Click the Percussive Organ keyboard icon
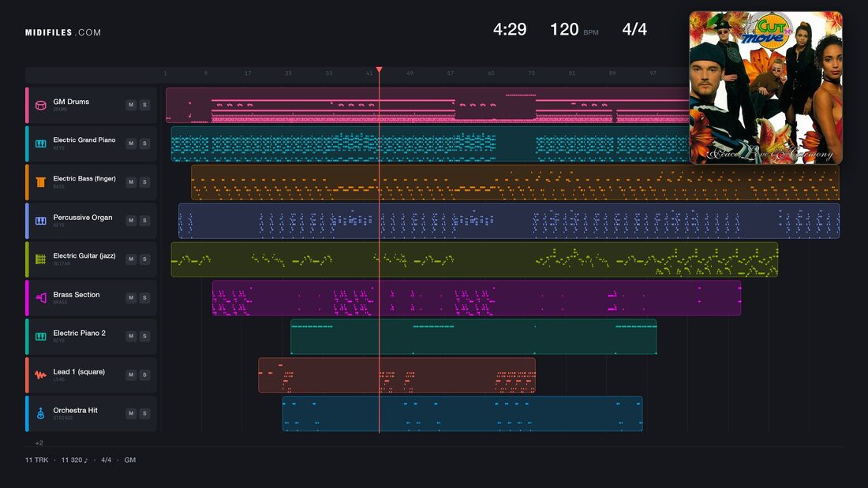 [40, 221]
